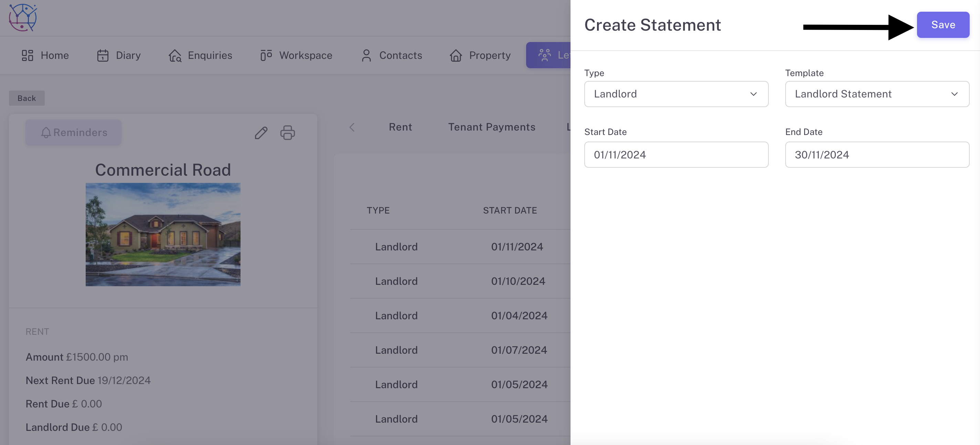Click the Workspace icon
The height and width of the screenshot is (445, 980).
(x=266, y=55)
